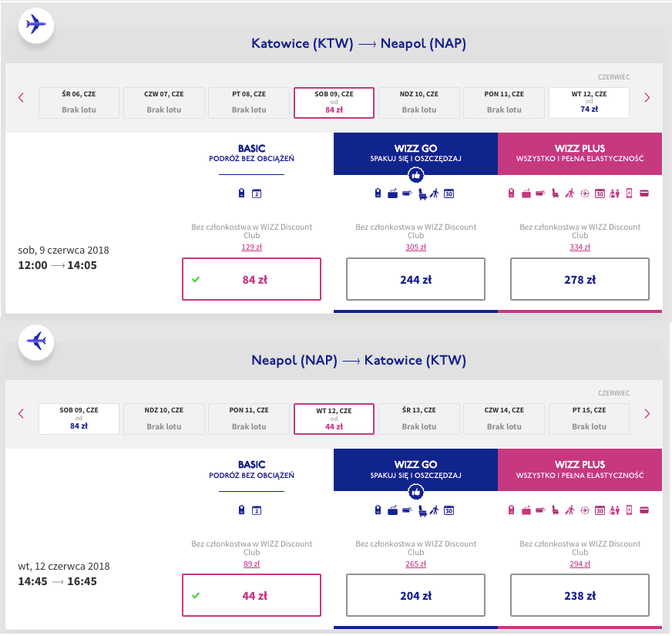Show earlier dates for Katowice–Neapol flight
Image resolution: width=672 pixels, height=636 pixels.
pos(21,98)
